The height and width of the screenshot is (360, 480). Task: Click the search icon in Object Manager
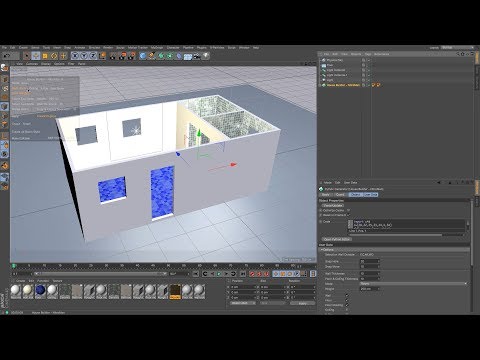point(458,54)
